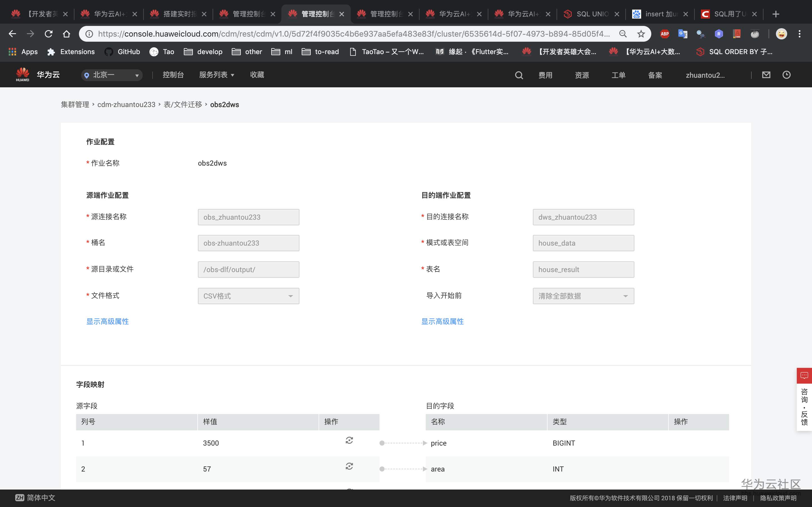Viewport: 812px width, 507px height.
Task: Open the 文件格式 CSV格式 dropdown
Action: (248, 296)
